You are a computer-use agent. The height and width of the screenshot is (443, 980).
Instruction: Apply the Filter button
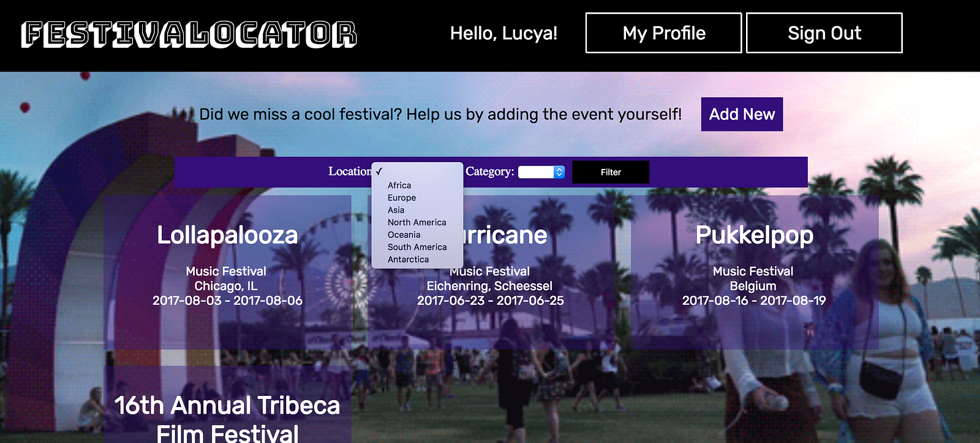click(611, 173)
